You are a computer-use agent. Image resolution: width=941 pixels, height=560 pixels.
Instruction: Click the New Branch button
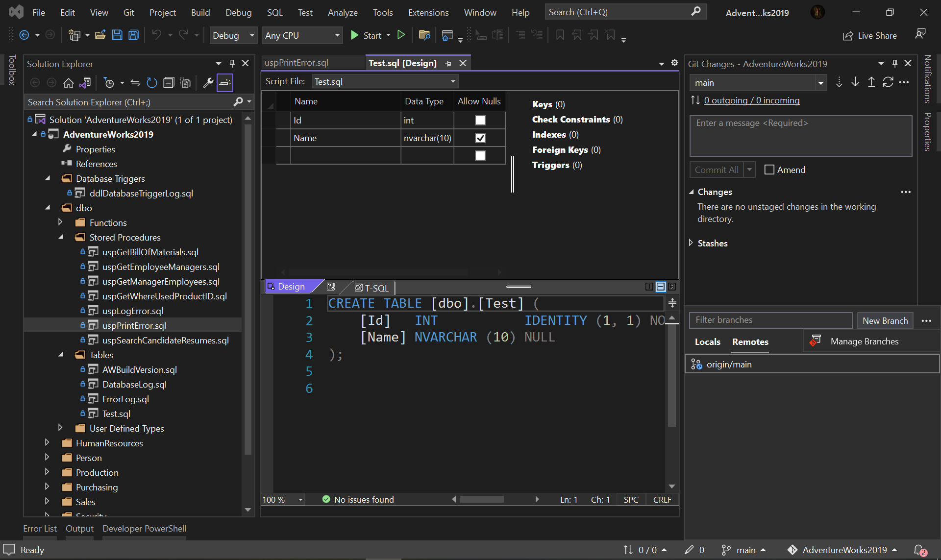[x=885, y=320]
